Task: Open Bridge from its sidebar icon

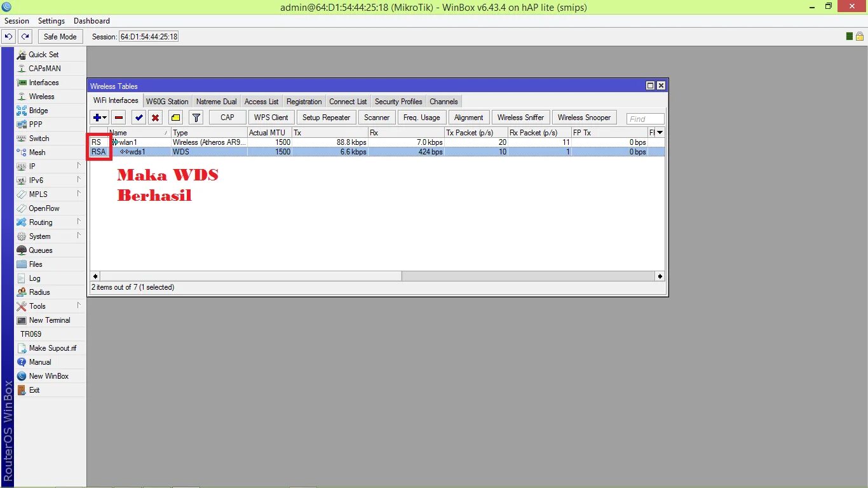Action: pos(22,111)
